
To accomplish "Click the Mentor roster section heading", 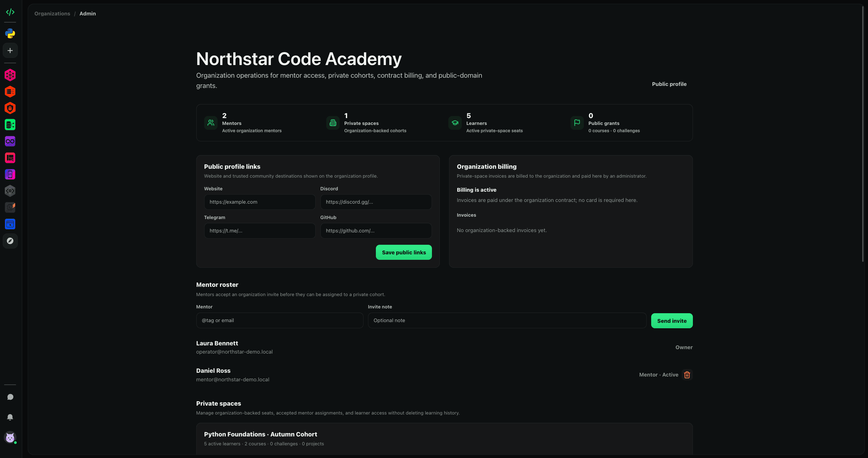I will click(x=217, y=285).
